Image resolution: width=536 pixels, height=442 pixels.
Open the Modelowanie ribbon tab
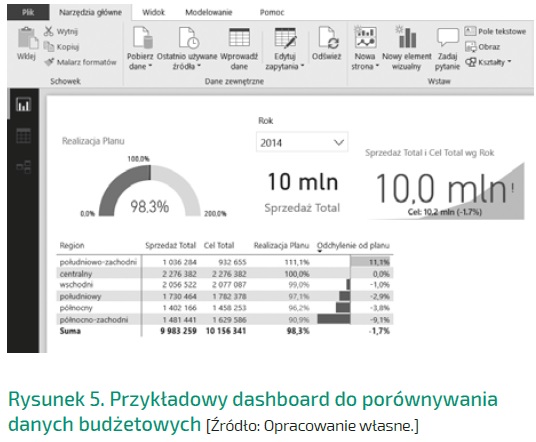209,12
